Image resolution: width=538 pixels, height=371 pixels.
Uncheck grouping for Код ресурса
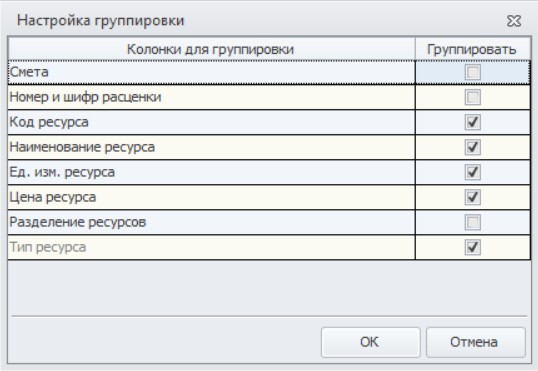pos(472,122)
